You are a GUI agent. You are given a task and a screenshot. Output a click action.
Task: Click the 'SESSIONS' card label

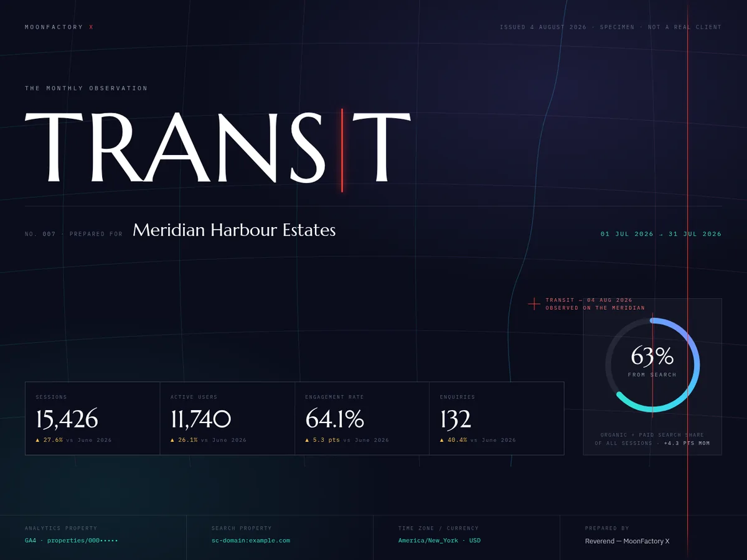(51, 397)
